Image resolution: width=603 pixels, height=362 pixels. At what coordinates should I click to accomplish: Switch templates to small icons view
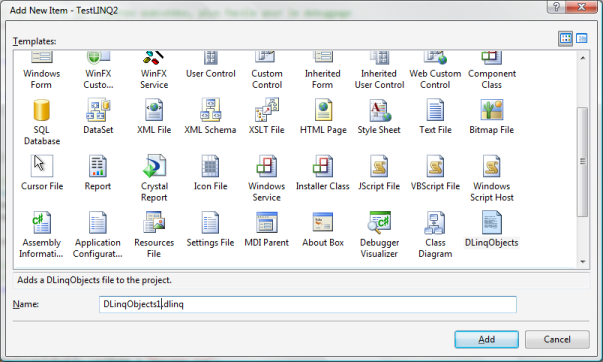581,38
